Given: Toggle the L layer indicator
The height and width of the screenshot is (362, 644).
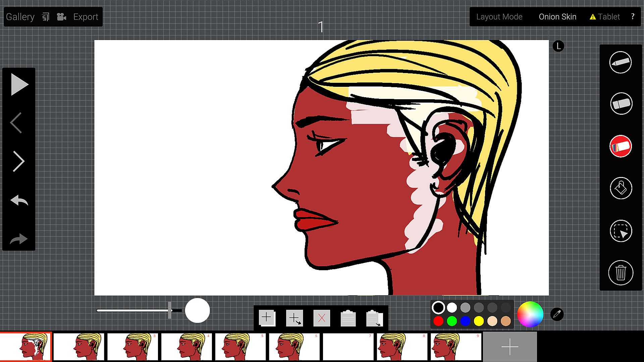Looking at the screenshot, I should (x=558, y=46).
